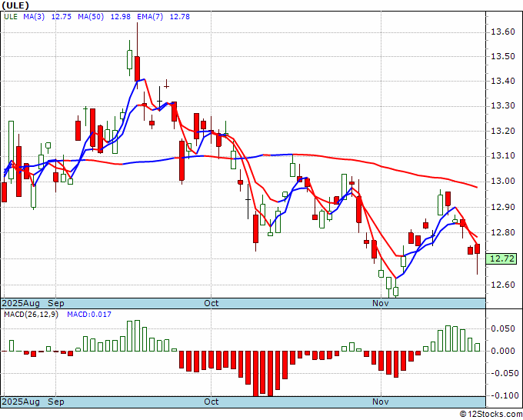Viewport: 523px width, 420px height.
Task: Click the Sep label on MACD axis
Action: (x=56, y=402)
